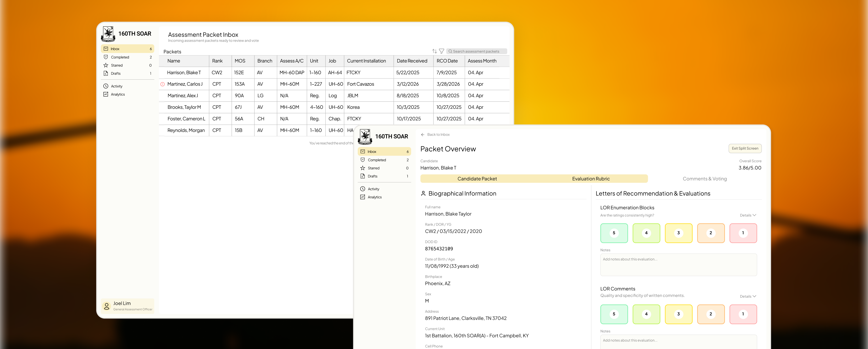Open Inbox in the Inbox window sidebar
The image size is (868, 349).
(127, 49)
